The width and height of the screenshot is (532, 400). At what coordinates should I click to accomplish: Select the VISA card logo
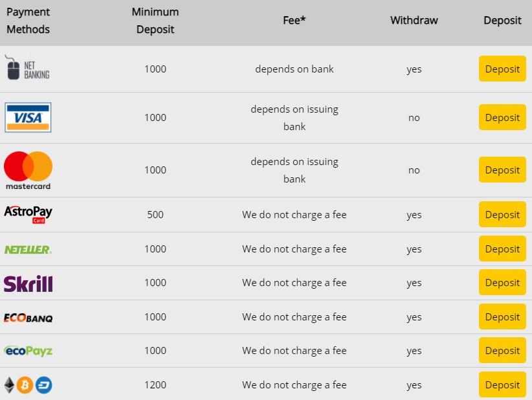(28, 117)
